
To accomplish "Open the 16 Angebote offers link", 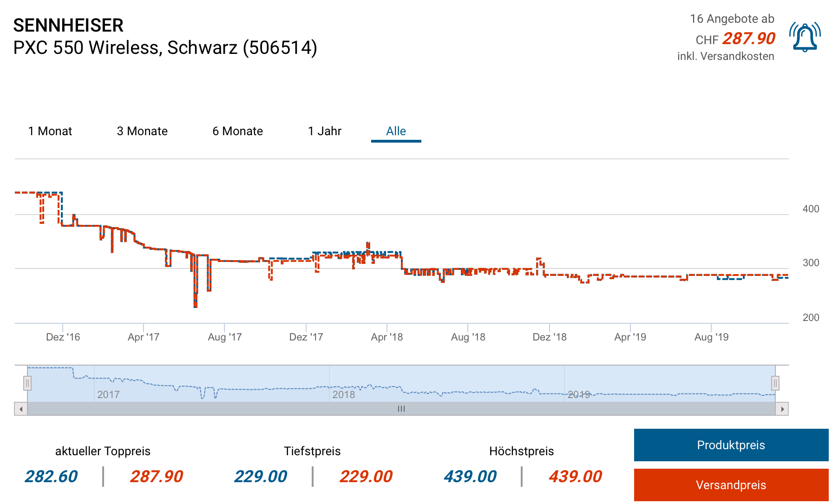I will pyautogui.click(x=732, y=19).
